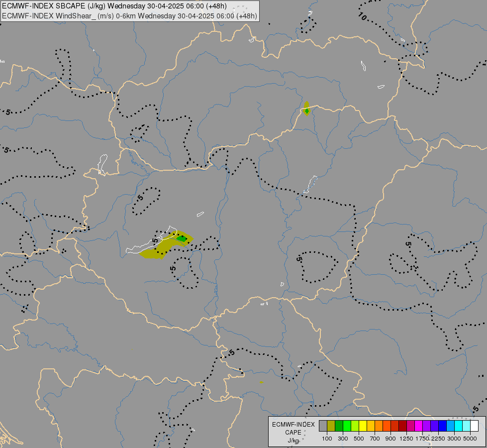Image resolution: width=487 pixels, height=448 pixels.
Task: Select the bright green swatch right of 300
Action: (x=347, y=426)
